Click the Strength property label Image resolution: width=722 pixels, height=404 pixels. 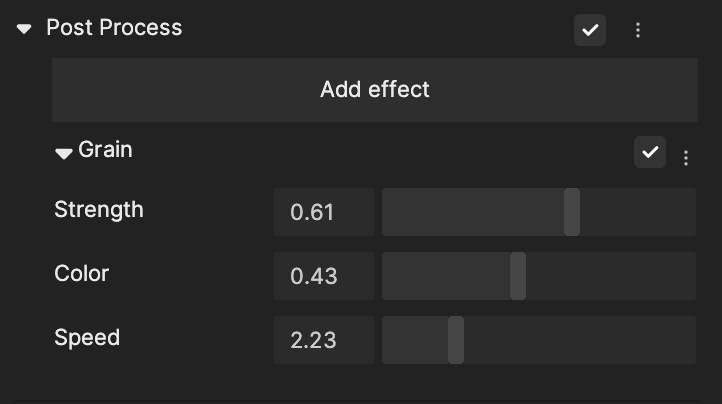[99, 210]
